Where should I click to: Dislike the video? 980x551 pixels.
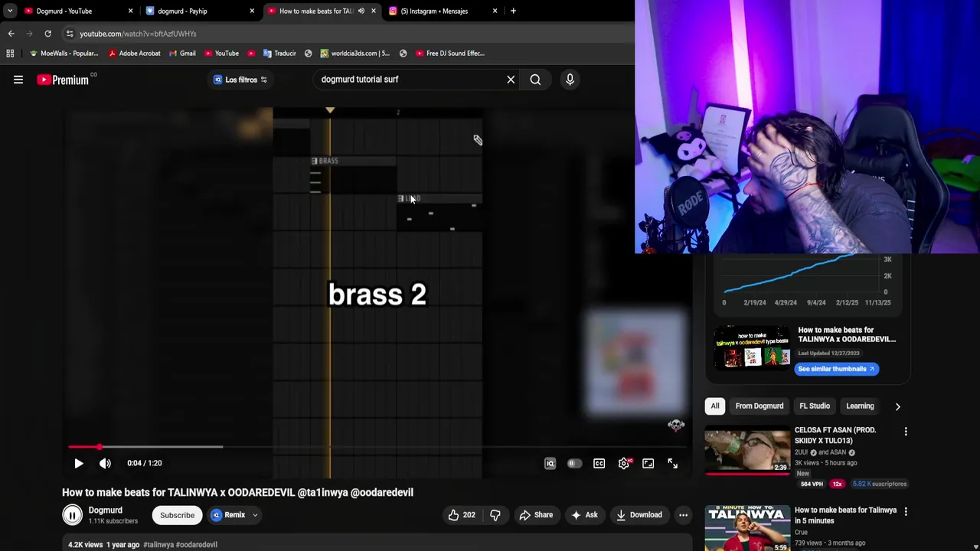[495, 515]
